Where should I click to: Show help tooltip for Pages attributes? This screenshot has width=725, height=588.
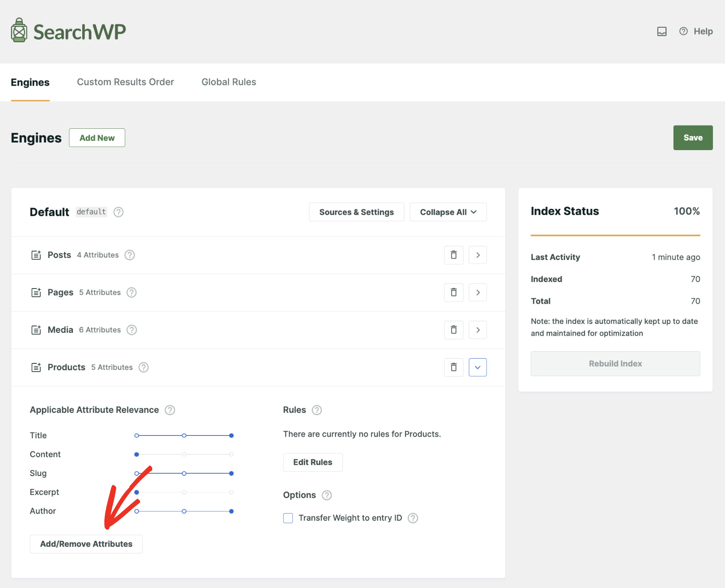point(132,293)
